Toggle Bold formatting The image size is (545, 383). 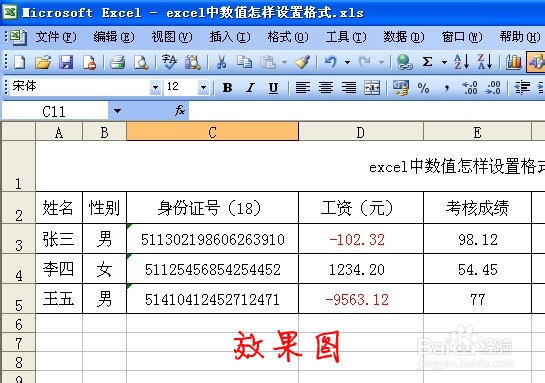coord(227,88)
